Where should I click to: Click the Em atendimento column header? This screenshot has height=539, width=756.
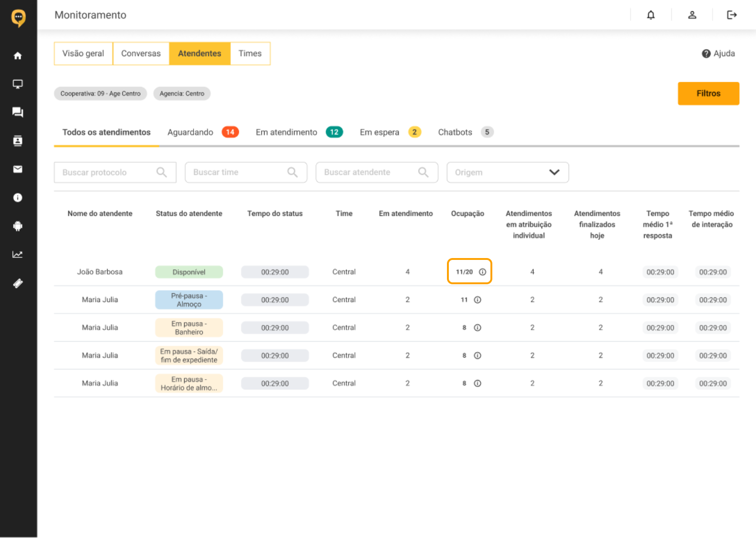click(406, 214)
